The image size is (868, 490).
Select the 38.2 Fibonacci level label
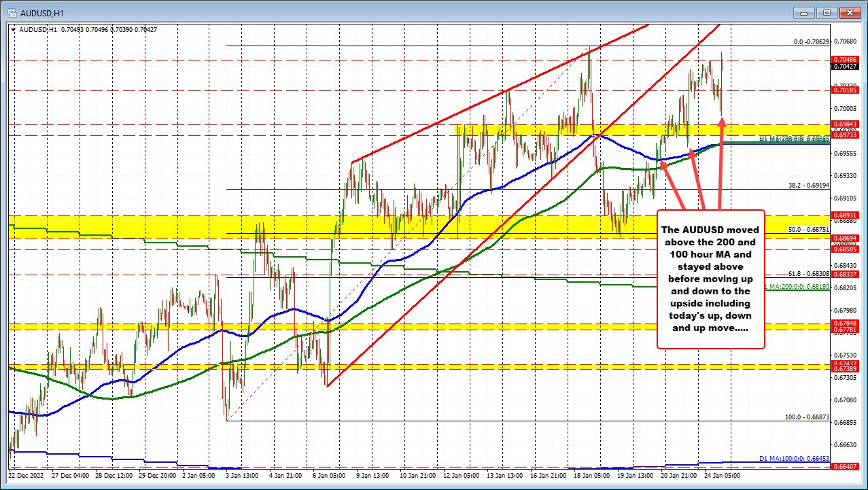click(808, 185)
